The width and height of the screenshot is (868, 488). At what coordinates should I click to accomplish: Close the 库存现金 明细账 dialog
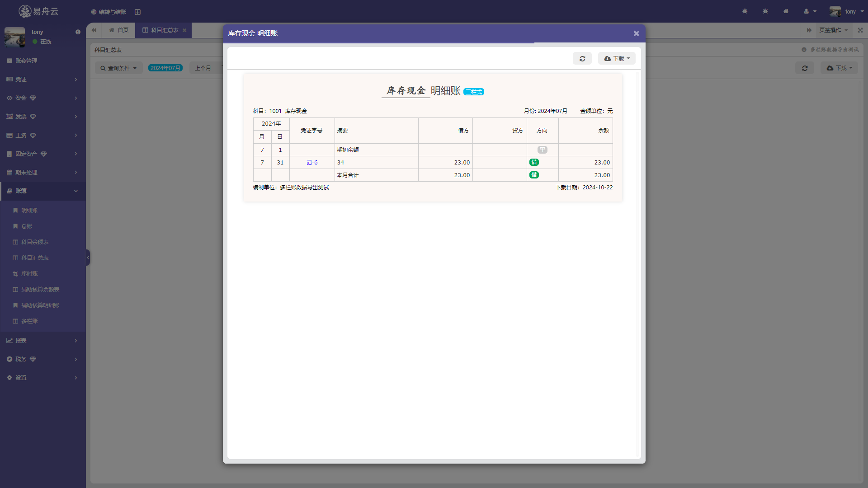636,33
